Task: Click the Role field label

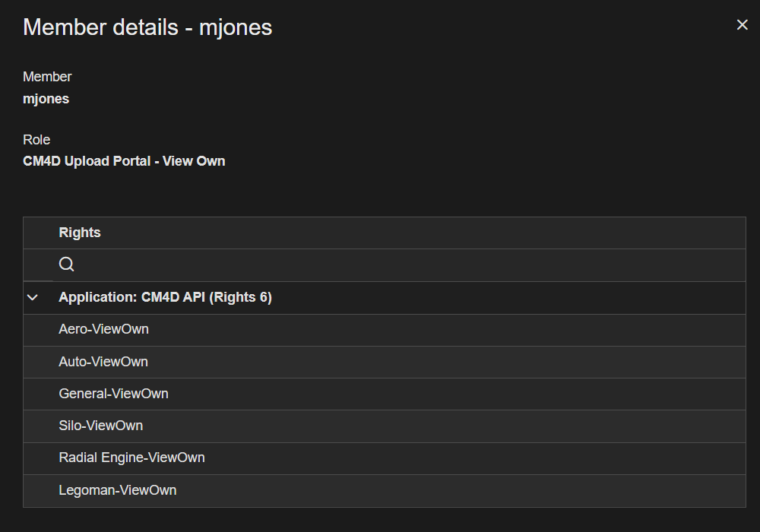Action: coord(36,140)
